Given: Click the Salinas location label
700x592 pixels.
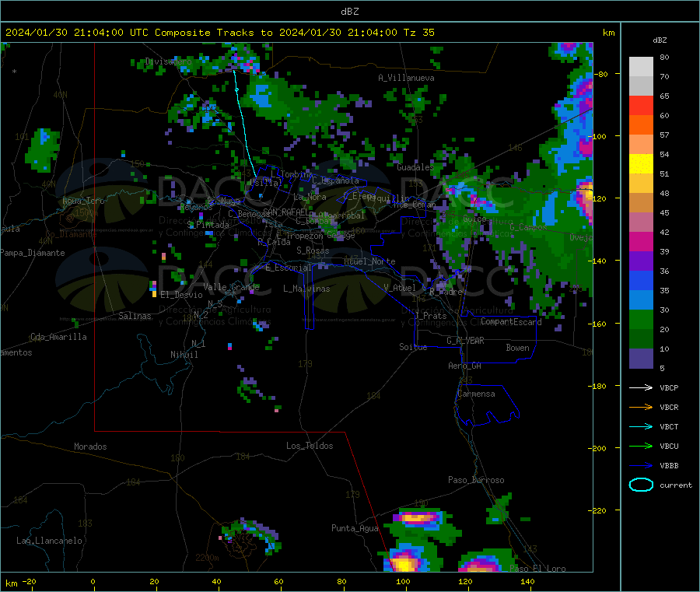Looking at the screenshot, I should (x=135, y=316).
